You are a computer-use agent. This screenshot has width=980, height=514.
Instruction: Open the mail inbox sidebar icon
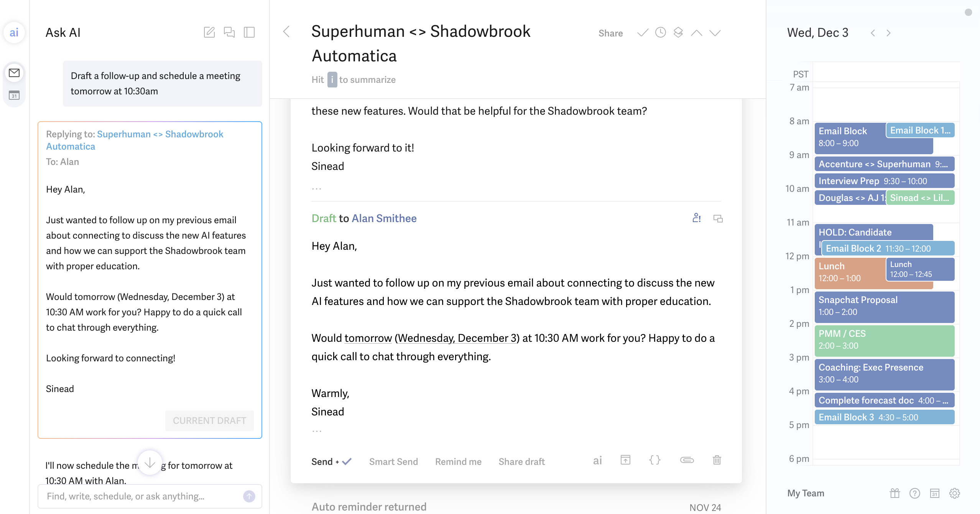click(14, 73)
